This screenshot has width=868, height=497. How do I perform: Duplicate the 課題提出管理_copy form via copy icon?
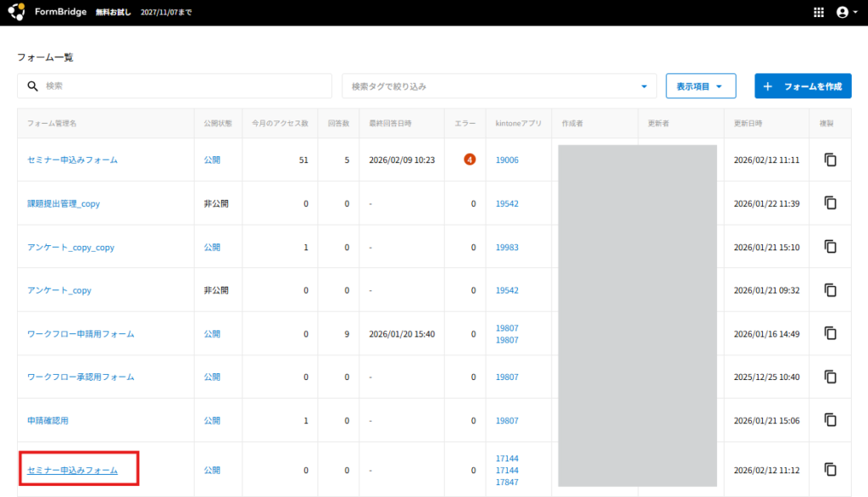[x=831, y=204]
